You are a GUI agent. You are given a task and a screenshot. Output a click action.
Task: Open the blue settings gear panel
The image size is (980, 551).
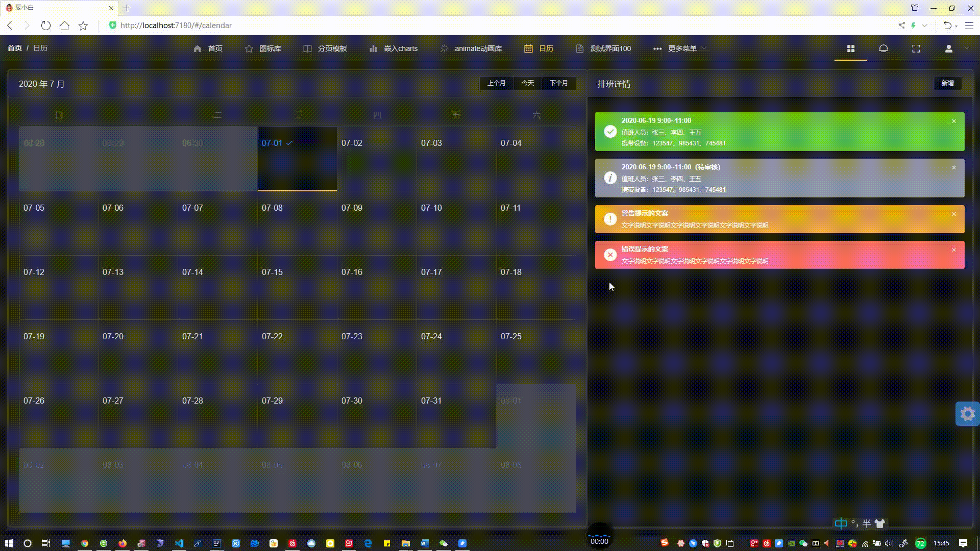click(x=967, y=414)
